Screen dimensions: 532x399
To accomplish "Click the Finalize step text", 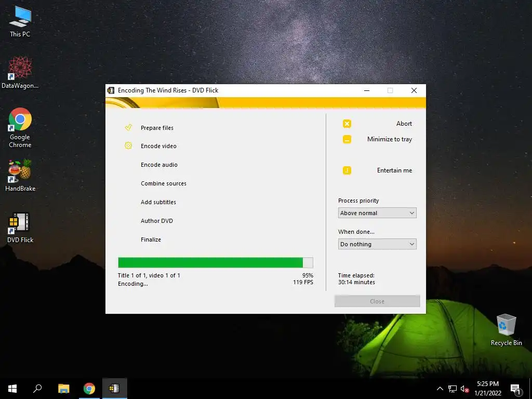I will pos(151,240).
